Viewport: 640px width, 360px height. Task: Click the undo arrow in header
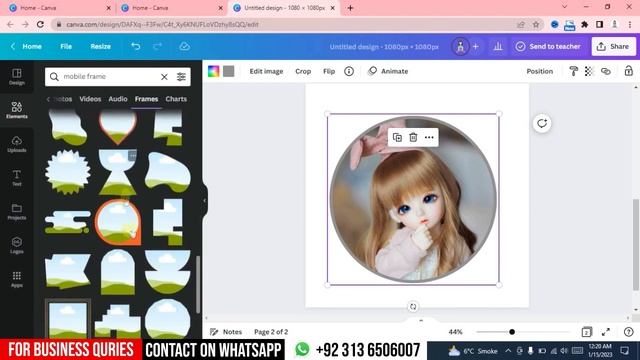[136, 47]
